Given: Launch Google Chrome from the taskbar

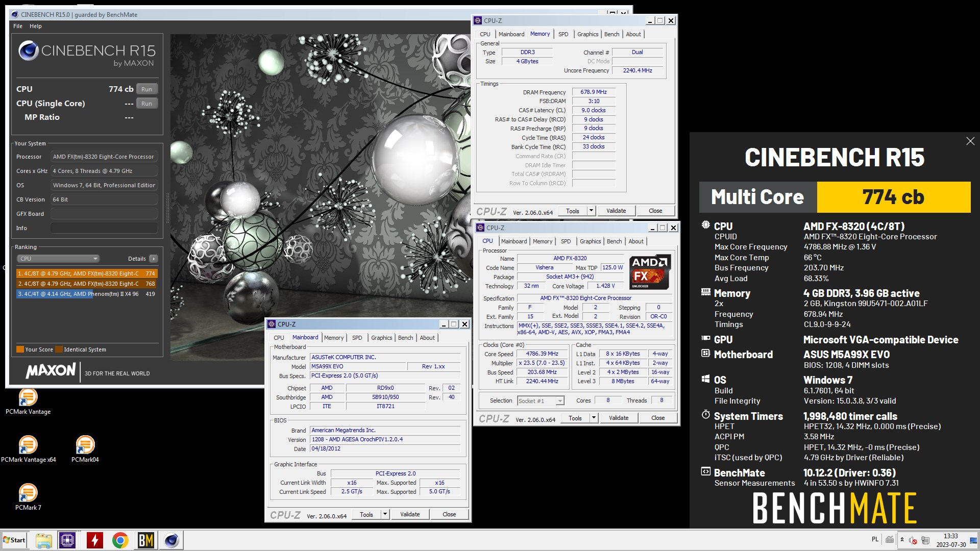Looking at the screenshot, I should click(x=120, y=540).
